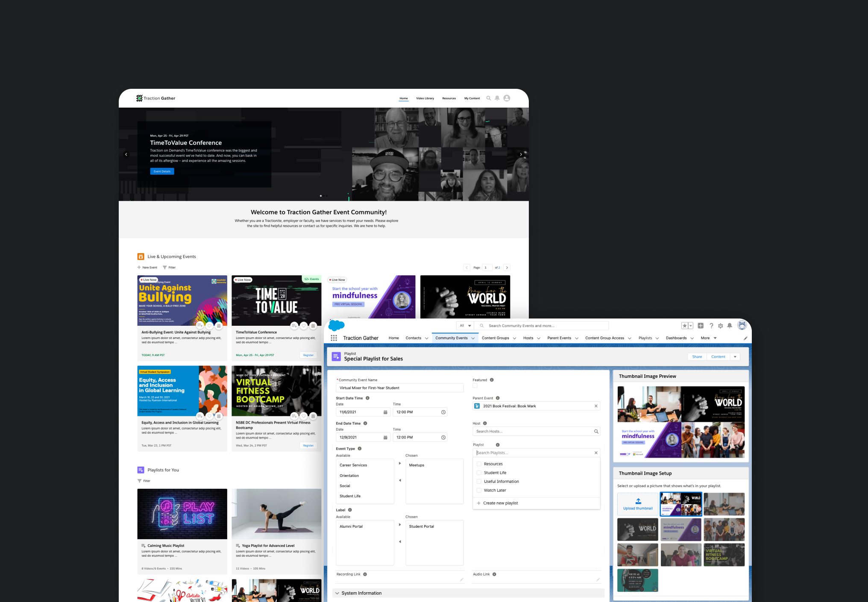The width and height of the screenshot is (868, 602).
Task: Click the Content button
Action: [718, 357]
